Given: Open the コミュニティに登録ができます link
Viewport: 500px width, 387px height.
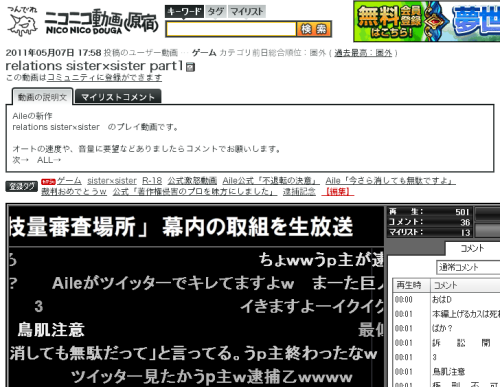Looking at the screenshot, I should coord(104,78).
